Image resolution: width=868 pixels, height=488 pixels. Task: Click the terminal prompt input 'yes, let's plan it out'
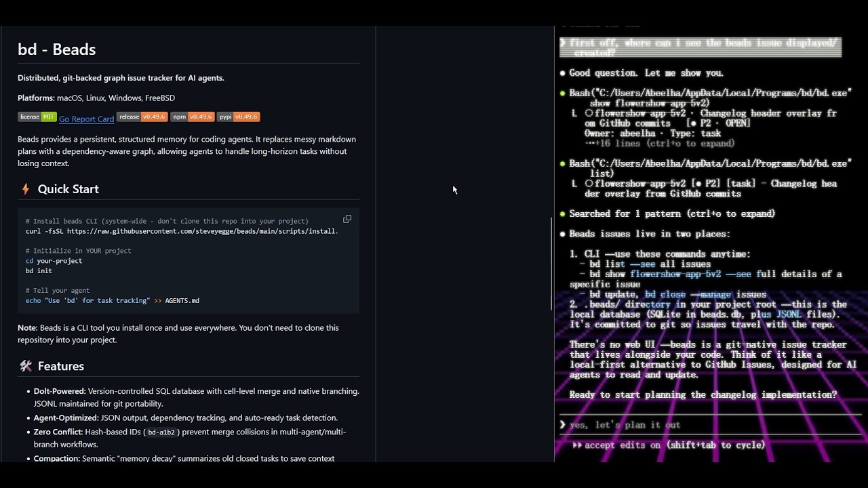coord(625,425)
